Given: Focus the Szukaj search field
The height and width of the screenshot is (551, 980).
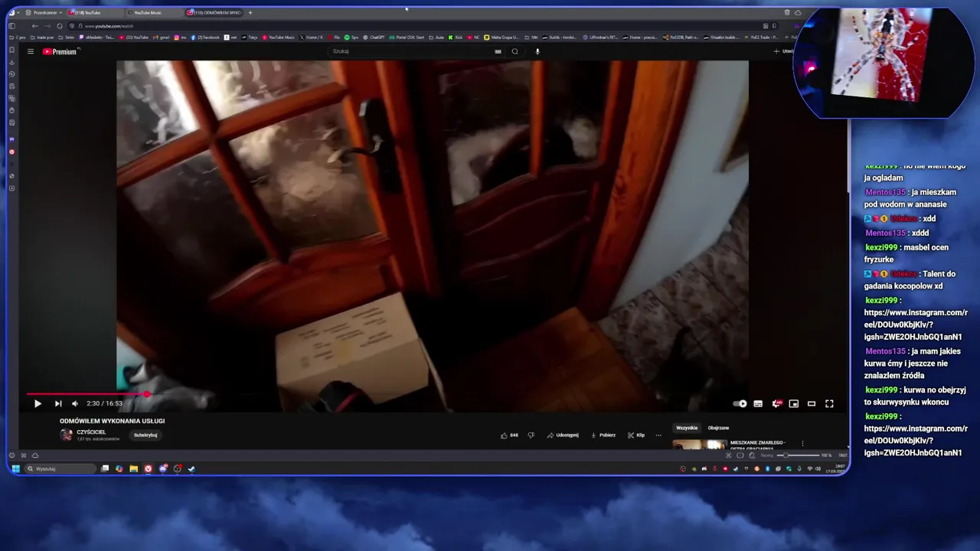Looking at the screenshot, I should click(411, 51).
